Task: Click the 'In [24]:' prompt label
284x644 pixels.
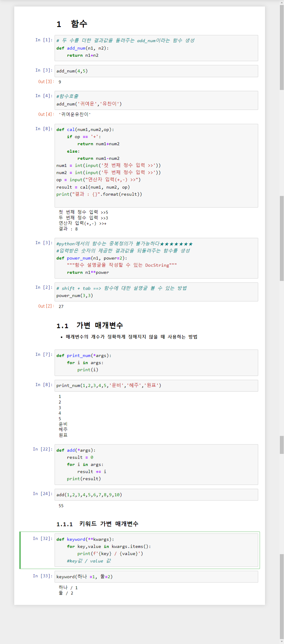Action: coord(43,494)
